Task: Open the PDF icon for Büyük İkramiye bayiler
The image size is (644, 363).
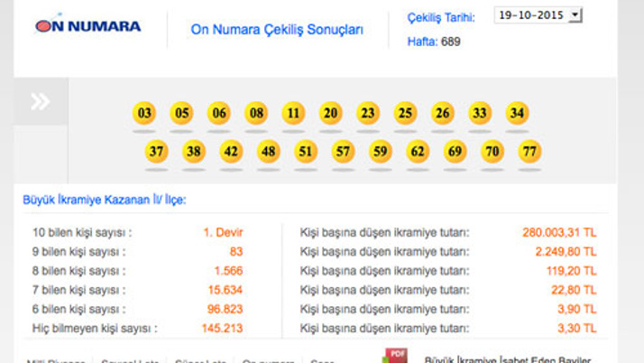Action: point(395,356)
